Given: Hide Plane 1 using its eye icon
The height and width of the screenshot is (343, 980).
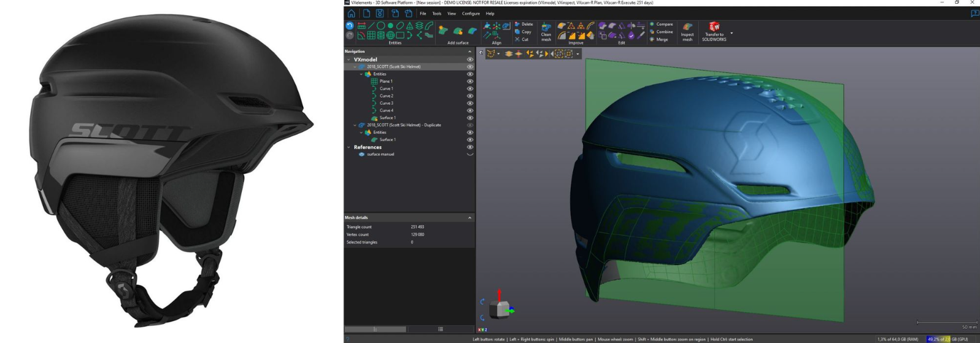Looking at the screenshot, I should point(470,82).
